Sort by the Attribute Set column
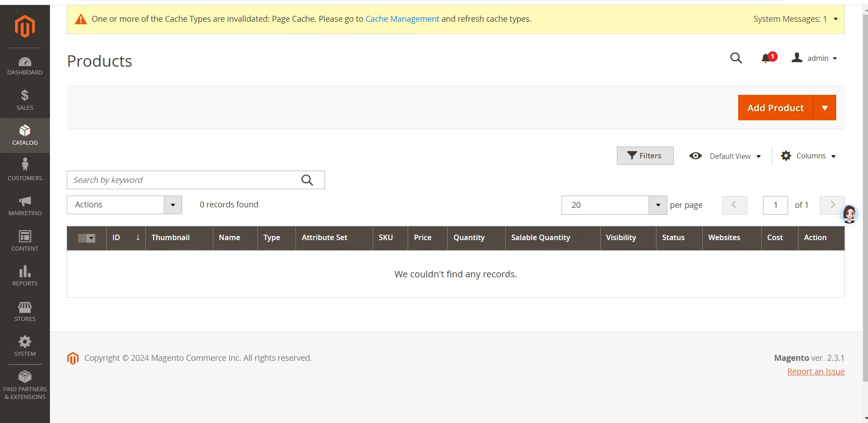The height and width of the screenshot is (423, 868). [334, 238]
